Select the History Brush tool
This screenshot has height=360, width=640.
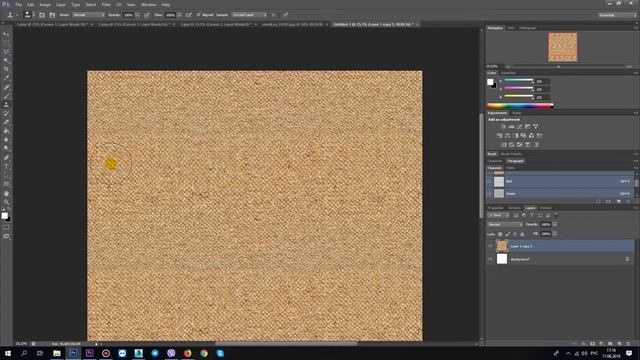tap(6, 113)
